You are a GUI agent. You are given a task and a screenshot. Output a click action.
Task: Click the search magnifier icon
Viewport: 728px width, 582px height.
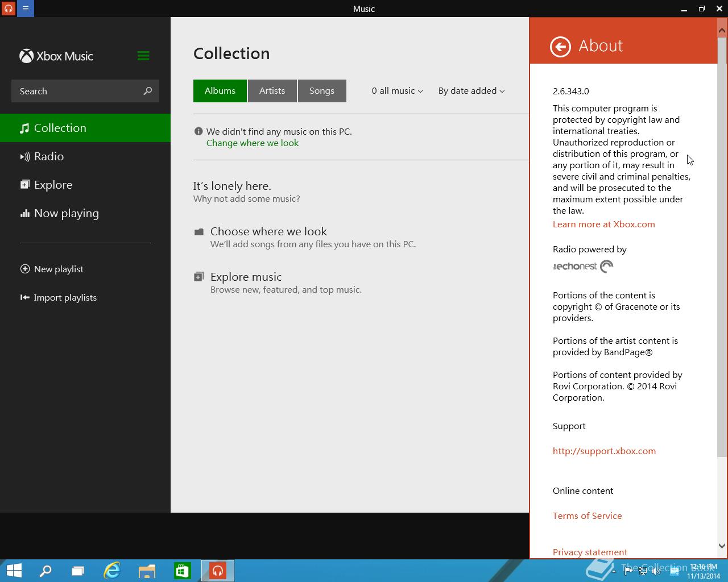pos(148,91)
